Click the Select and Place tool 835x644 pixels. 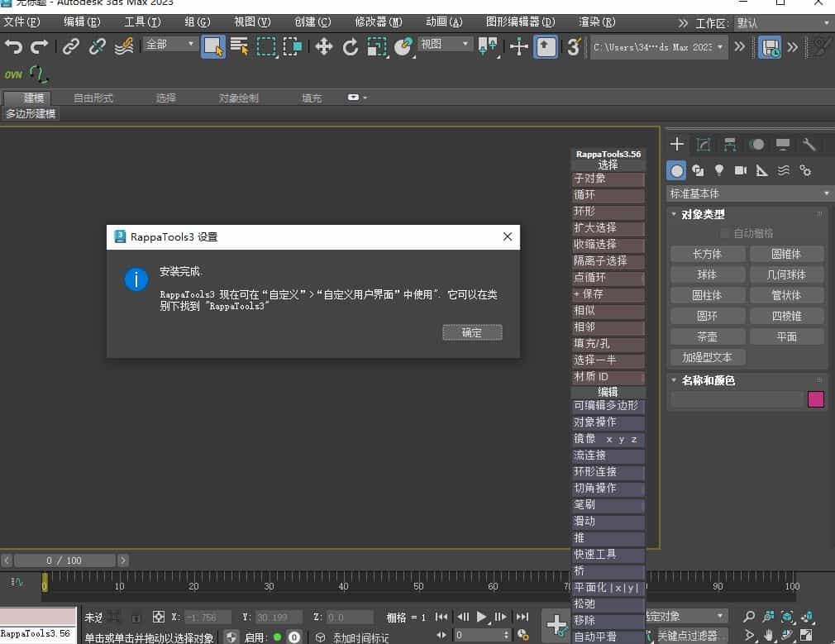[x=403, y=47]
